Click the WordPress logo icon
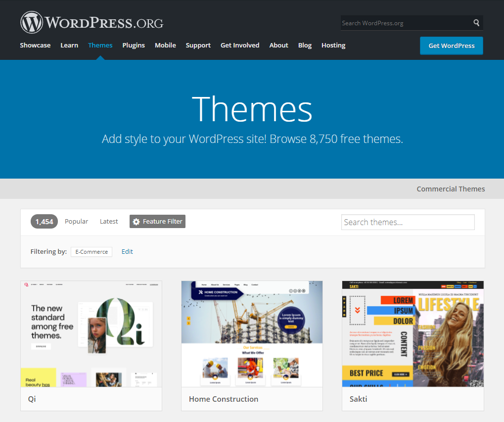The height and width of the screenshot is (422, 504). pyautogui.click(x=32, y=22)
